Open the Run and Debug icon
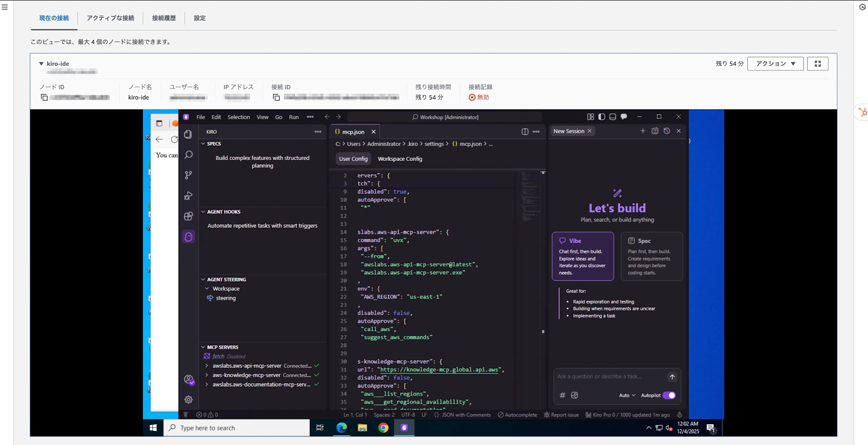This screenshot has width=868, height=445. pyautogui.click(x=188, y=195)
